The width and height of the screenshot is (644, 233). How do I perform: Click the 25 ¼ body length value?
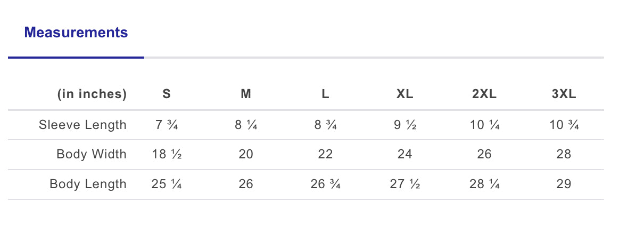(x=167, y=184)
